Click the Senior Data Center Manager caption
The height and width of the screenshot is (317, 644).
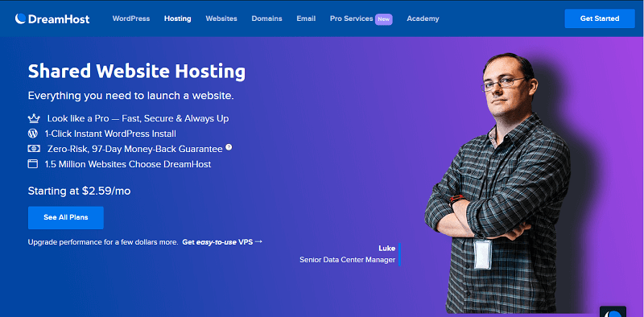(x=348, y=260)
